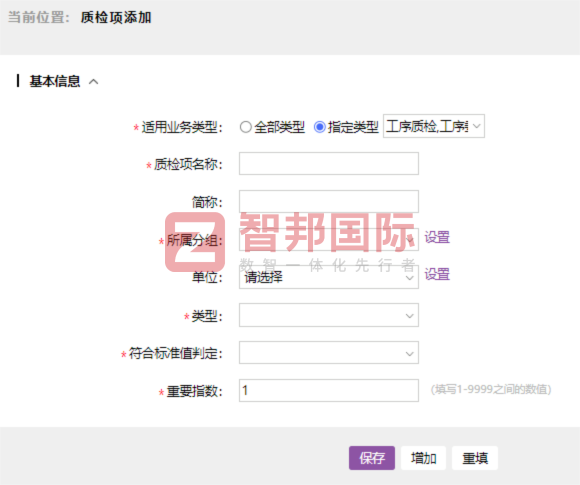Image resolution: width=580 pixels, height=485 pixels.
Task: Click the 质检项名称 input field
Action: point(329,164)
